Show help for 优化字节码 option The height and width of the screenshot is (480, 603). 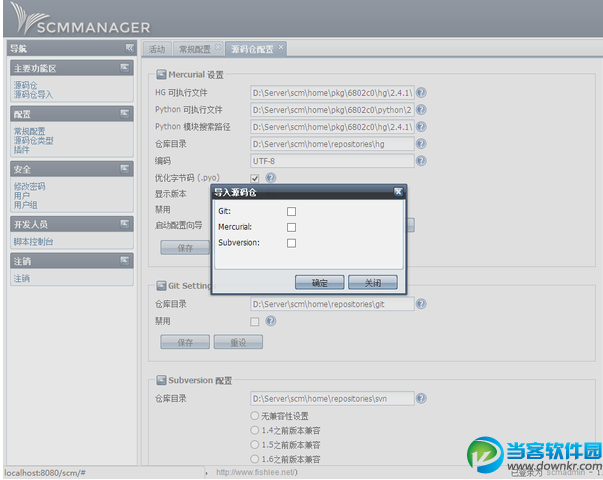271,178
